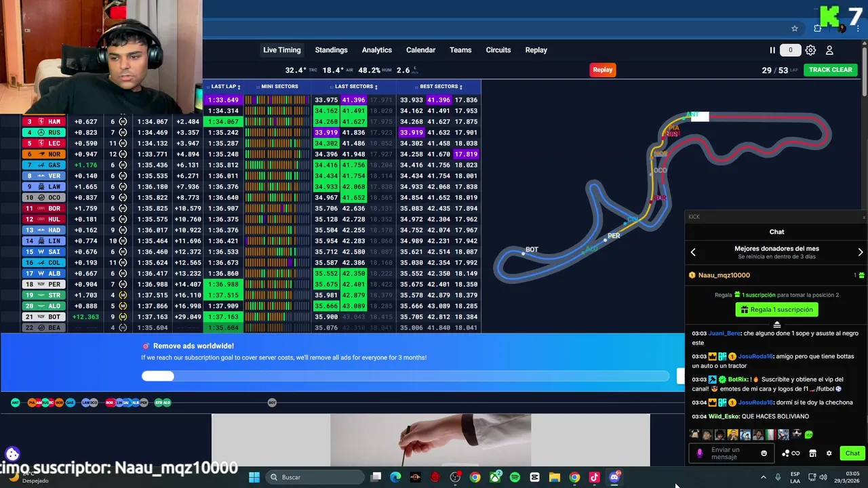Image resolution: width=868 pixels, height=488 pixels.
Task: Click the red Replay badge
Action: (x=603, y=70)
